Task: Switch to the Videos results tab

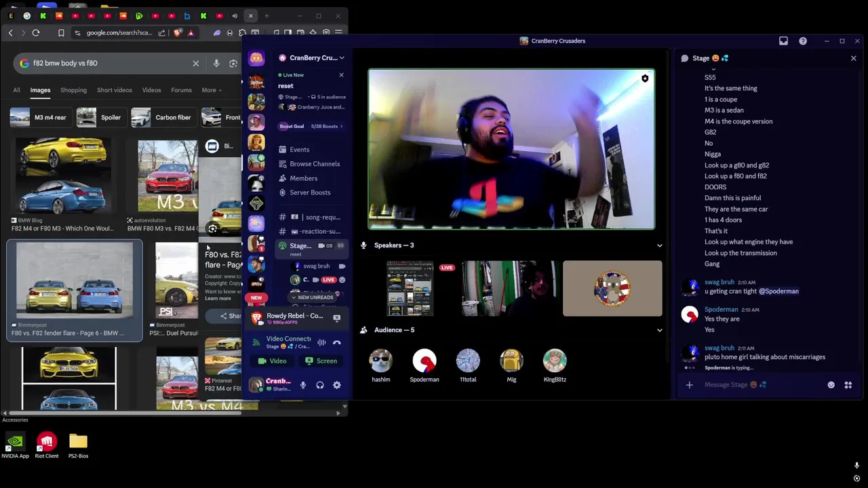Action: click(151, 90)
